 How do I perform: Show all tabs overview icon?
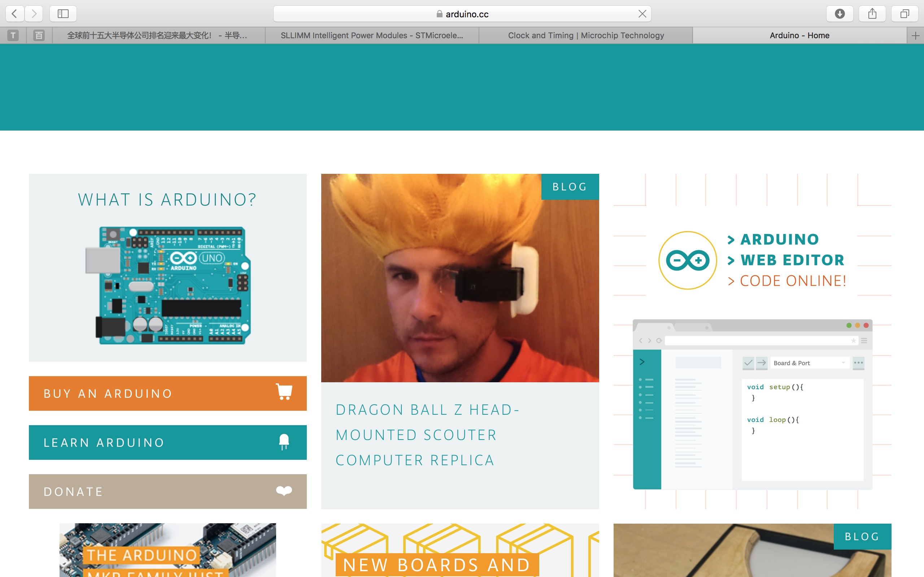pos(905,14)
